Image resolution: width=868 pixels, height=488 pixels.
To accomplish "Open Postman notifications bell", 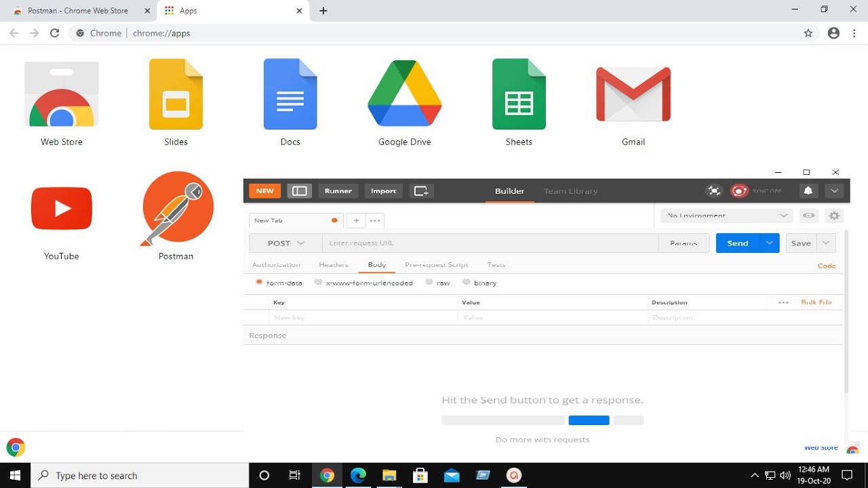I will point(808,191).
